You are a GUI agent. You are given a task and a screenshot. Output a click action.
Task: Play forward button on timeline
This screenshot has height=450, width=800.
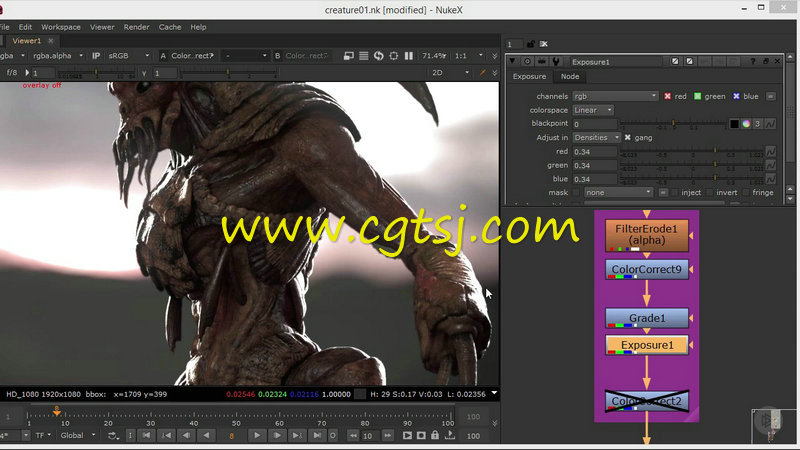[257, 436]
